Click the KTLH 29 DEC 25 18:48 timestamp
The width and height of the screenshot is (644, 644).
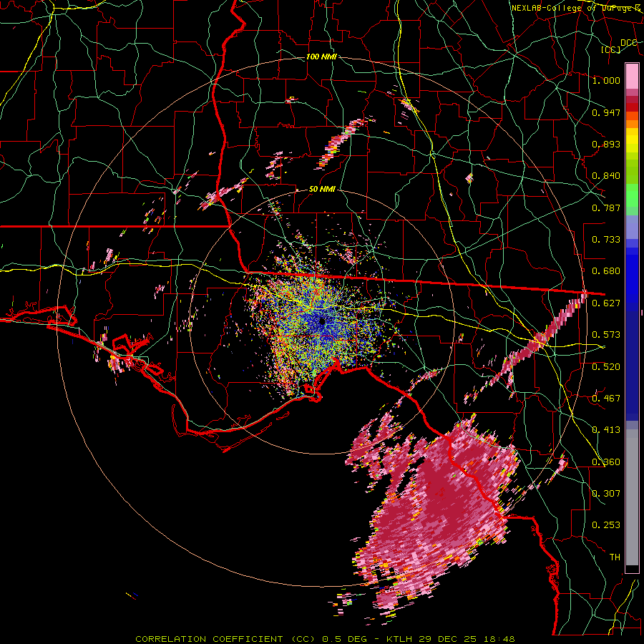pyautogui.click(x=451, y=639)
